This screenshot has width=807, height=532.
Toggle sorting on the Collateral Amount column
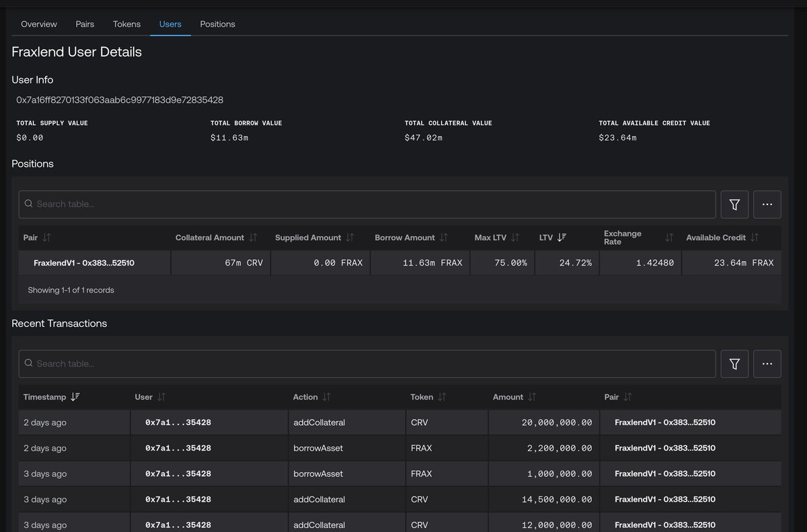(254, 237)
